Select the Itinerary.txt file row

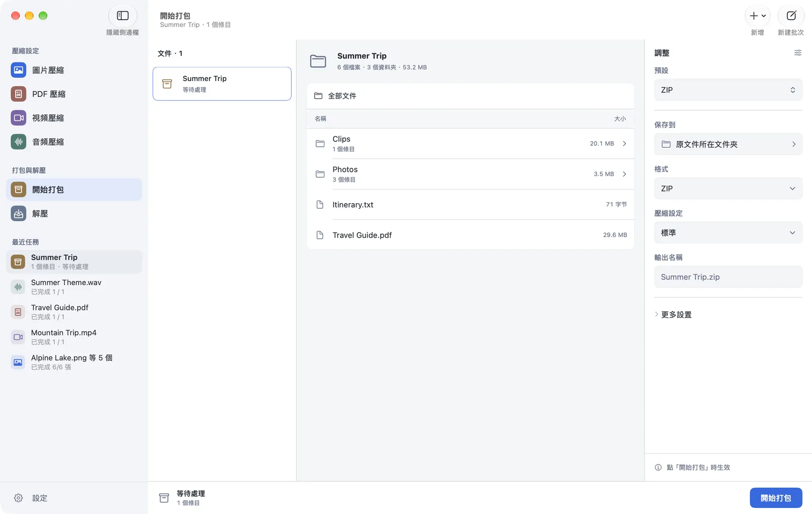pyautogui.click(x=470, y=205)
